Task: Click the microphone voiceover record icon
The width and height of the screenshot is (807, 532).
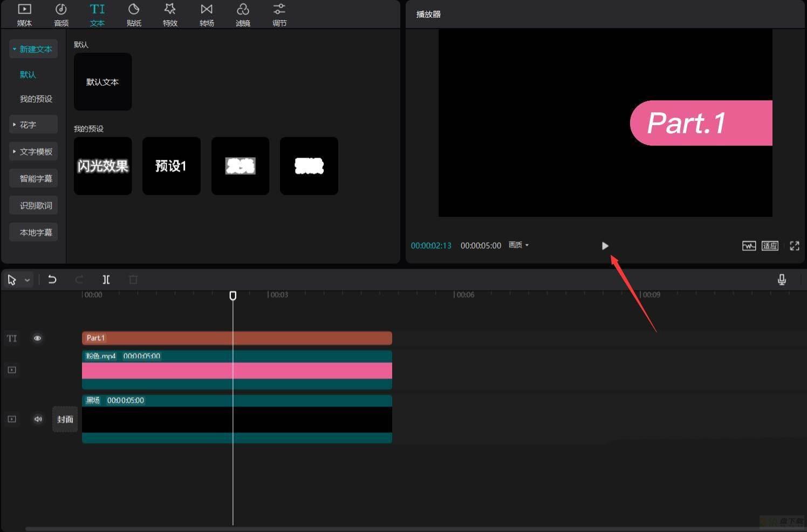Action: pyautogui.click(x=782, y=279)
